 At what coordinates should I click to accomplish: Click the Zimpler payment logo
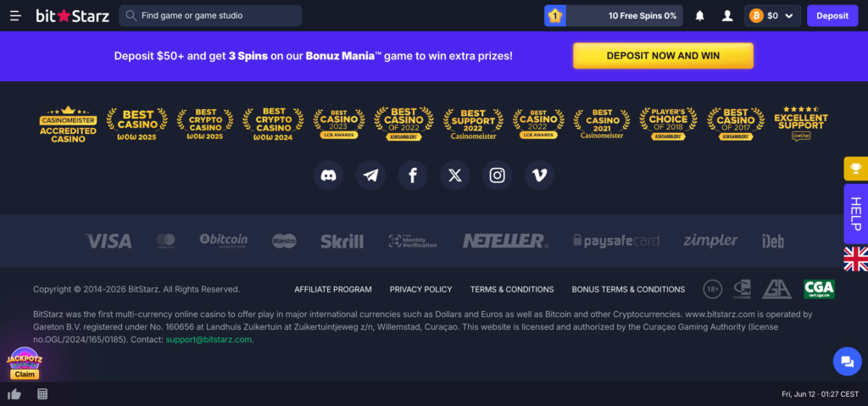click(710, 241)
